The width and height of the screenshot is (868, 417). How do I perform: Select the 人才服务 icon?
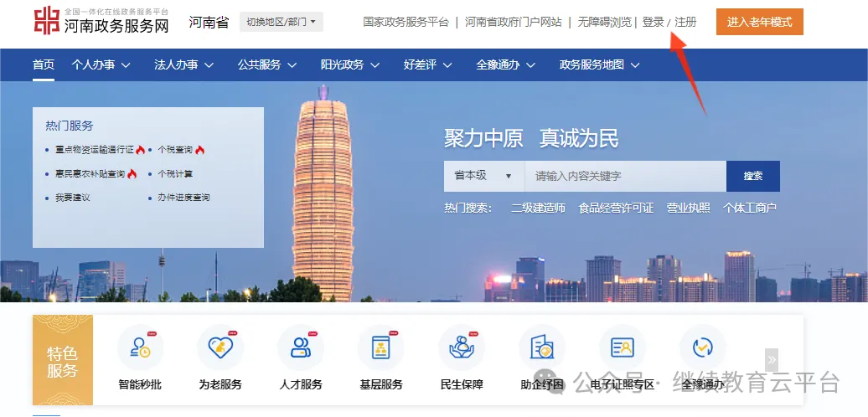(301, 347)
